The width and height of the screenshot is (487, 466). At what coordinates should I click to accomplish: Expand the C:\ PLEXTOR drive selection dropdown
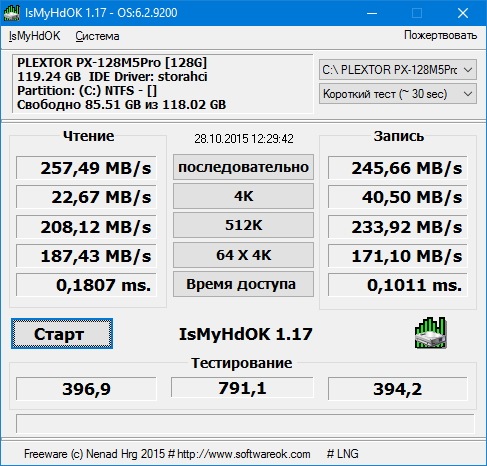tap(398, 70)
